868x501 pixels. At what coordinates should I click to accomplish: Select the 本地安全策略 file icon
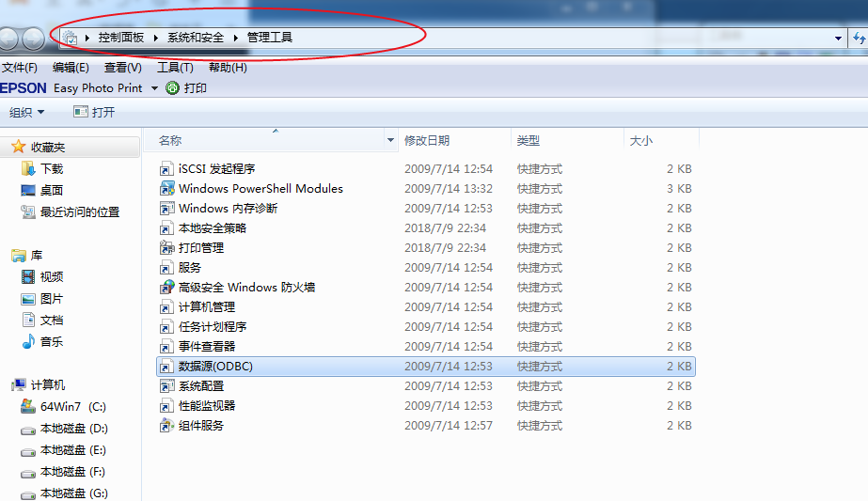point(166,228)
